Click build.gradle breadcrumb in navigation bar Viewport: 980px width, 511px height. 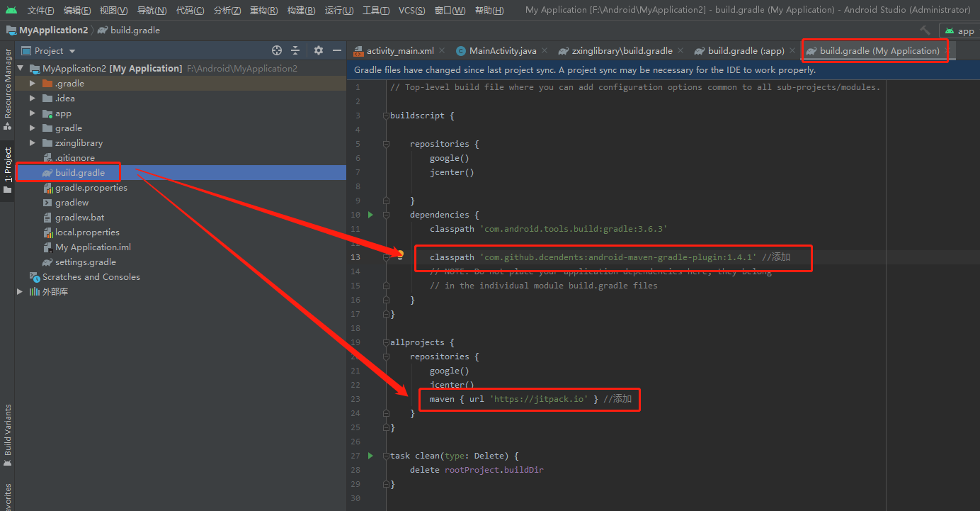[x=129, y=30]
